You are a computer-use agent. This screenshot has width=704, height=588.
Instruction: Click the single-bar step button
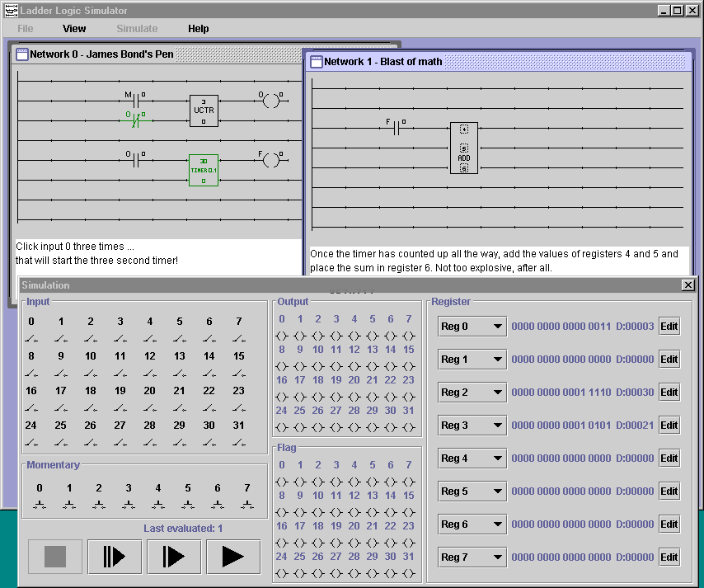tap(174, 557)
